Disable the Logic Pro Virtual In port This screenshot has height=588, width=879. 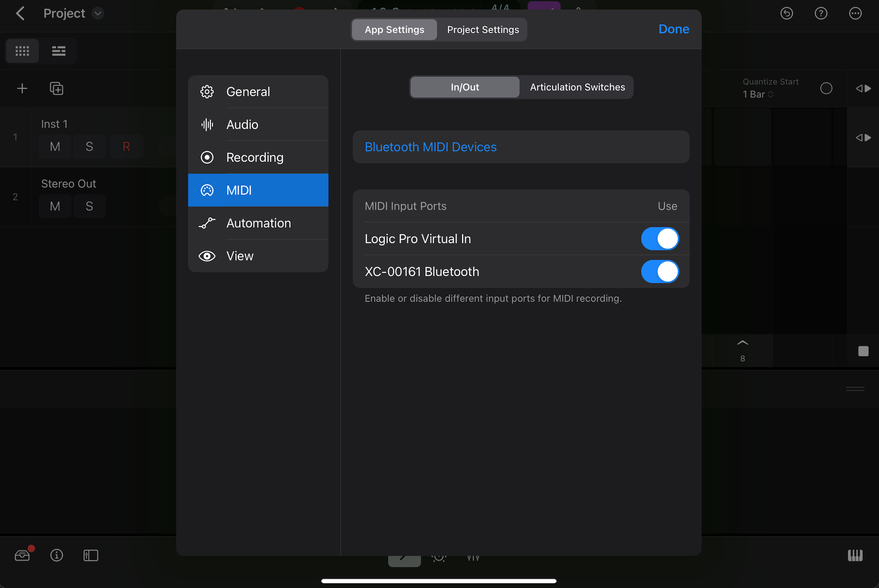click(660, 239)
